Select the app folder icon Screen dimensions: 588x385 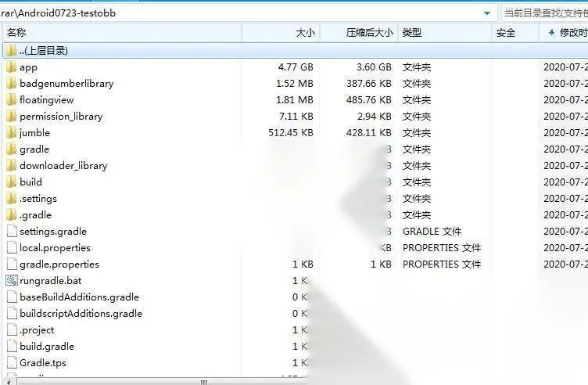(12, 67)
